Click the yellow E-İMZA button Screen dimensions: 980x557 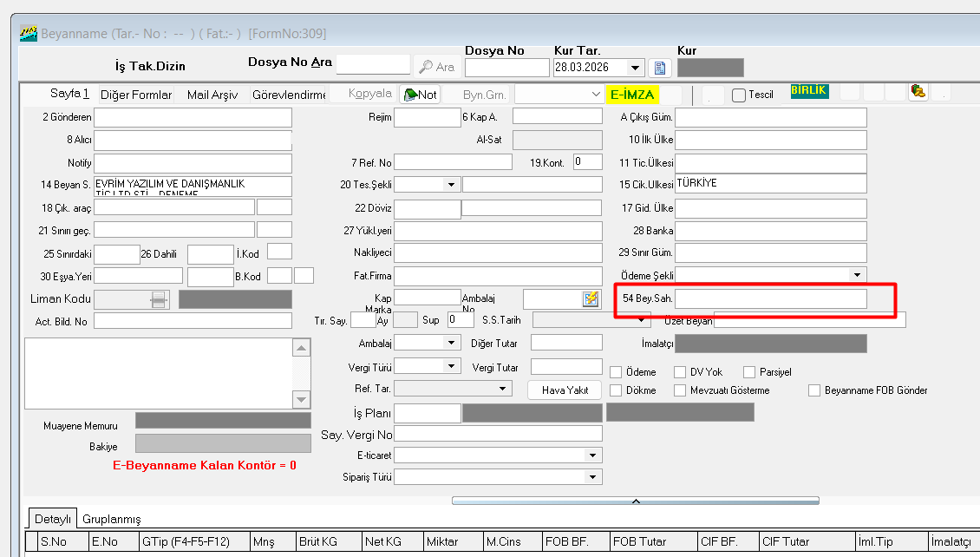click(x=632, y=95)
